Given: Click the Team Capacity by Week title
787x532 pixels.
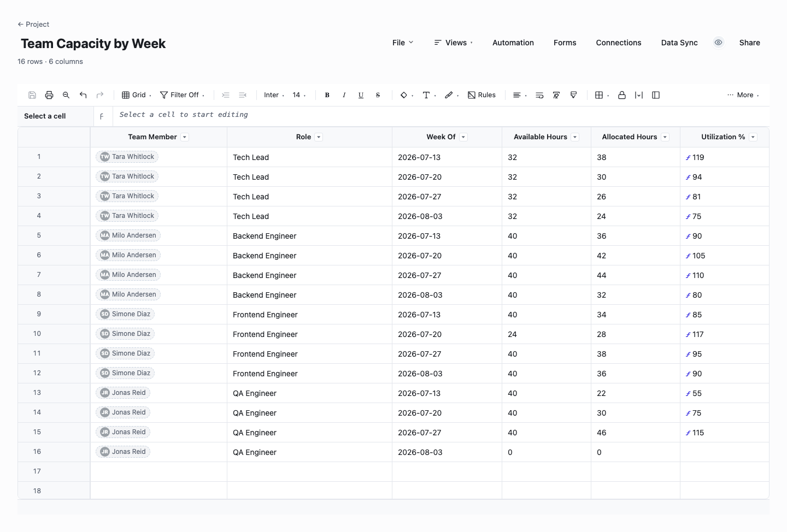Looking at the screenshot, I should (93, 44).
